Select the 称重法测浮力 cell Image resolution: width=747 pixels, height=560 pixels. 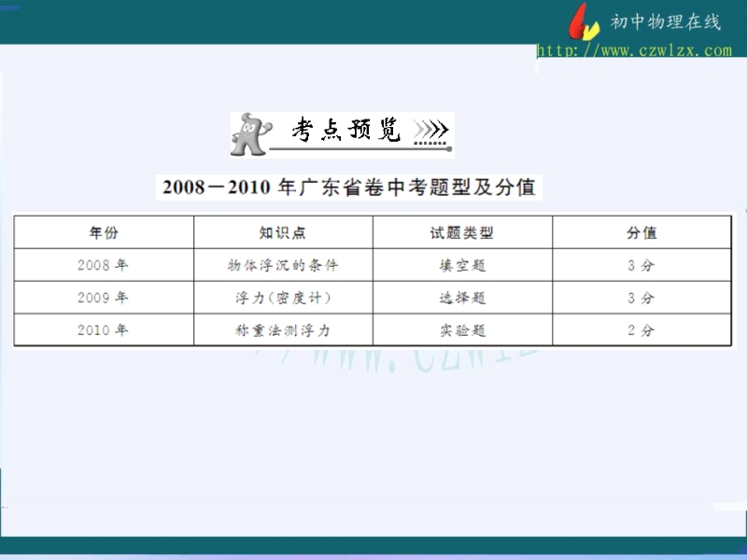click(283, 329)
